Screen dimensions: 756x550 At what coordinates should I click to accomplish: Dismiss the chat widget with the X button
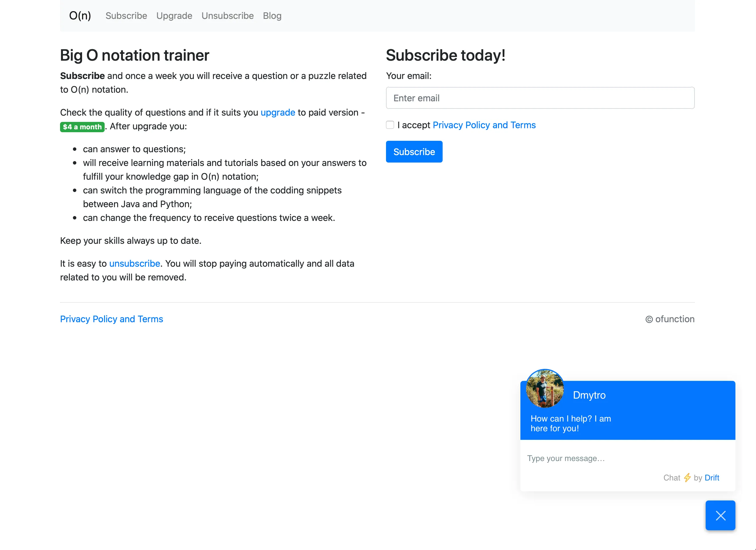click(x=720, y=515)
